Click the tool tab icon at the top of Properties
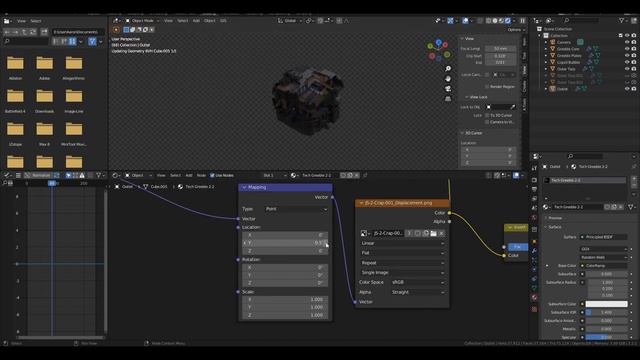 pos(534,168)
